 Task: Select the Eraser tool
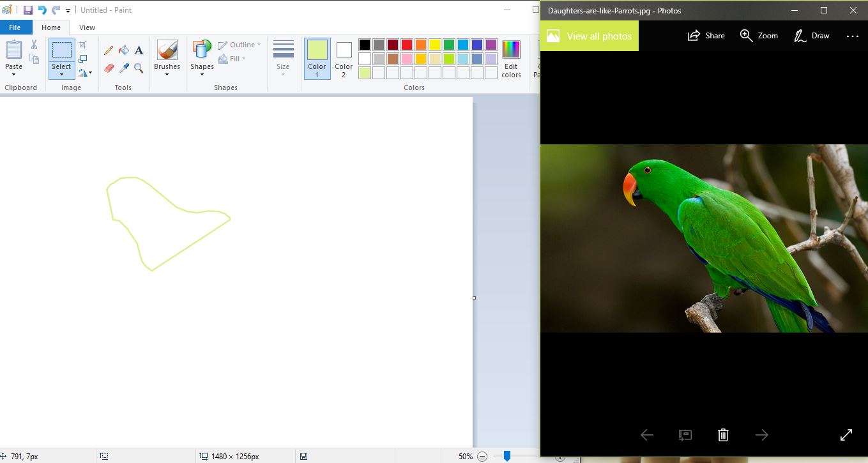109,68
